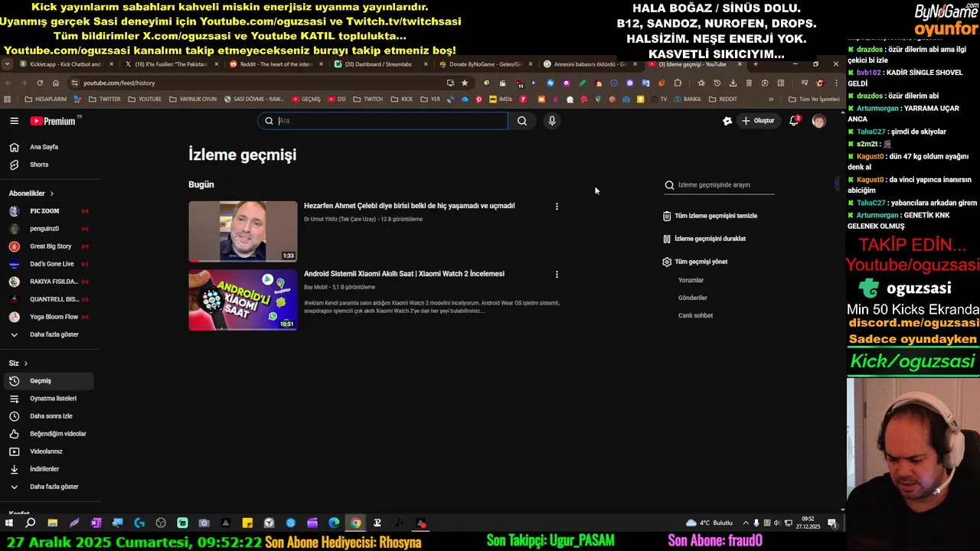Screen dimensions: 980x551
Task: Open the account avatar menu
Action: tap(818, 121)
